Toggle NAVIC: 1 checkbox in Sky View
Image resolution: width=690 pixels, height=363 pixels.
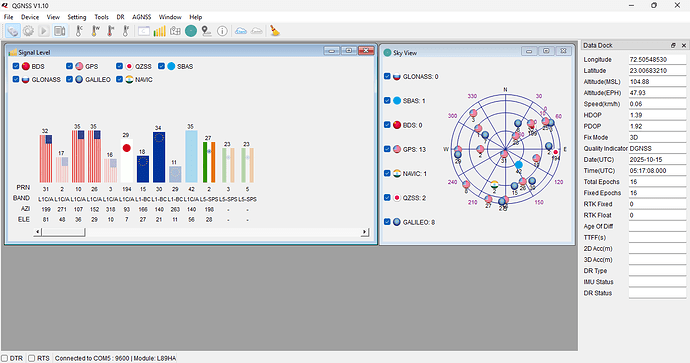[387, 173]
